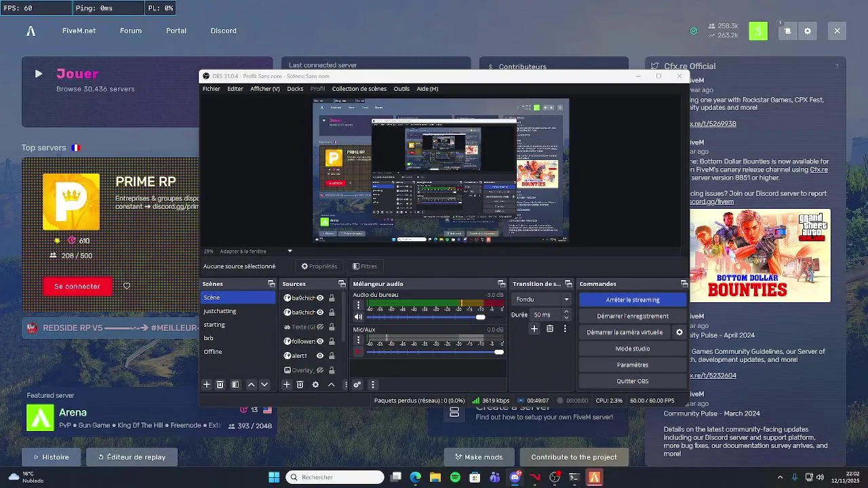Expand hidden system tray icons chevron
Image resolution: width=868 pixels, height=488 pixels.
780,477
